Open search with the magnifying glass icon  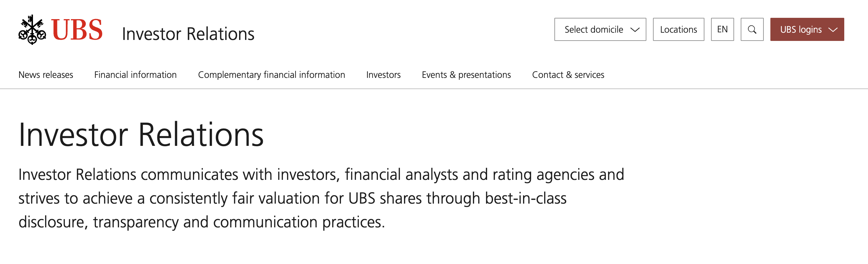[752, 30]
